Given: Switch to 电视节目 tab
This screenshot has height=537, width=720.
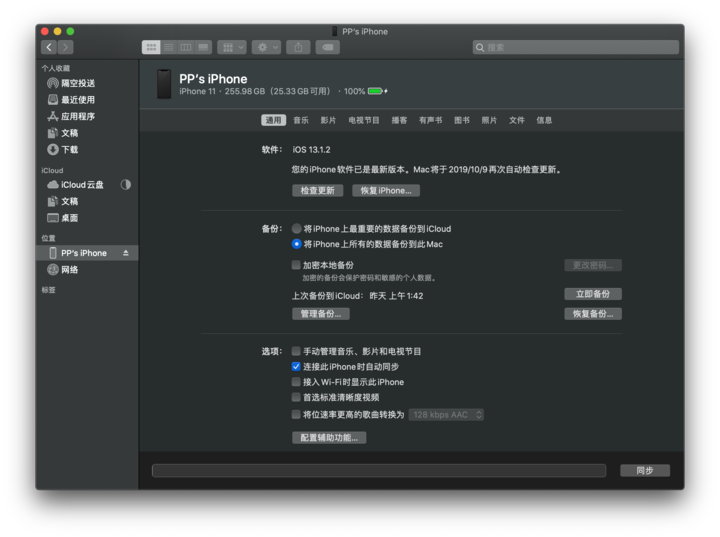Looking at the screenshot, I should (x=364, y=120).
